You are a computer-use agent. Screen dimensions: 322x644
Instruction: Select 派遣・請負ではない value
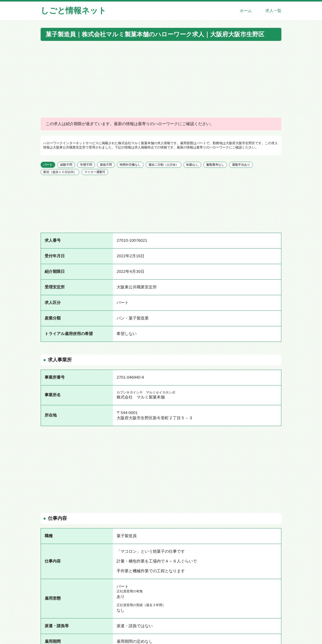pyautogui.click(x=135, y=626)
